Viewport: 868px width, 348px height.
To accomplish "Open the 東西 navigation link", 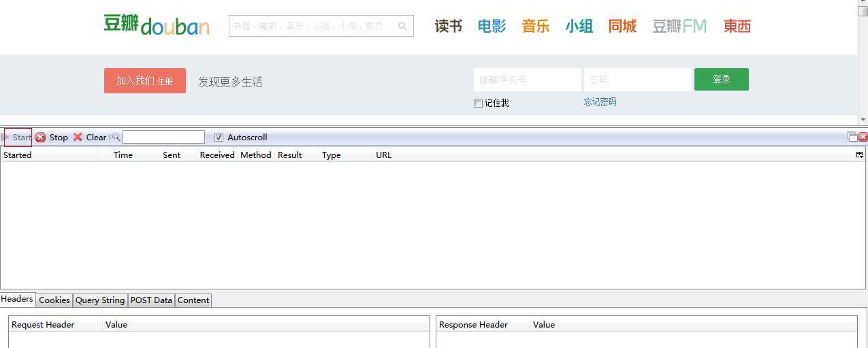I will point(737,26).
